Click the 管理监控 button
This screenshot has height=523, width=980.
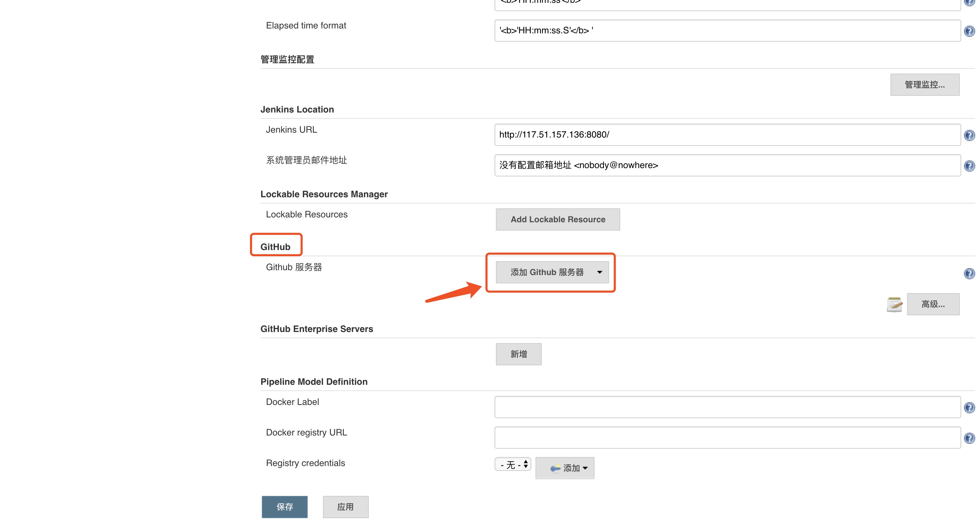pos(924,84)
